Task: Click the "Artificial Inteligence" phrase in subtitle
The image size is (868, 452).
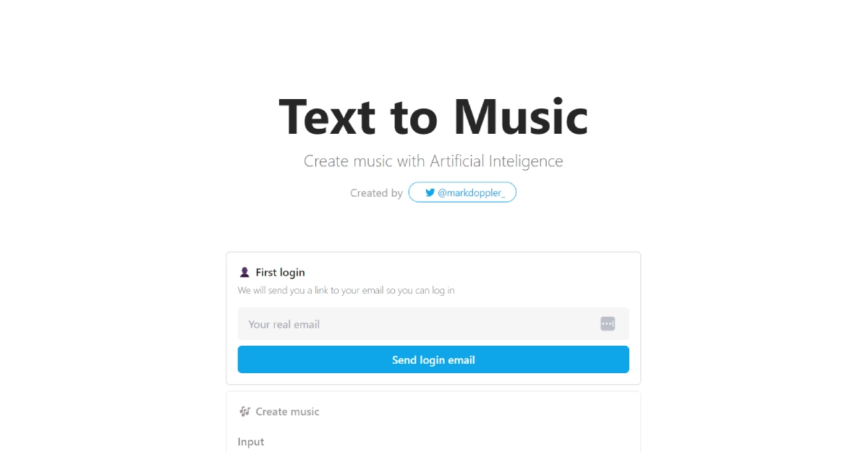Action: pyautogui.click(x=496, y=161)
